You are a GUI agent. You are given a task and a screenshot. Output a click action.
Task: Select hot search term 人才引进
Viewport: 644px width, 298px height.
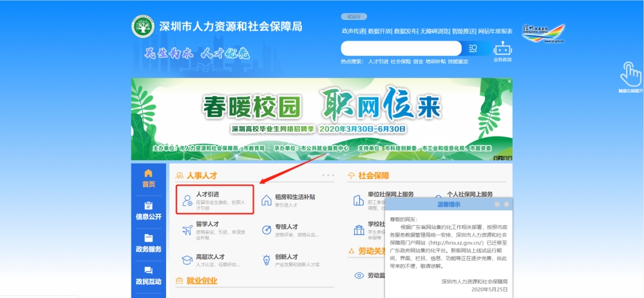[378, 62]
